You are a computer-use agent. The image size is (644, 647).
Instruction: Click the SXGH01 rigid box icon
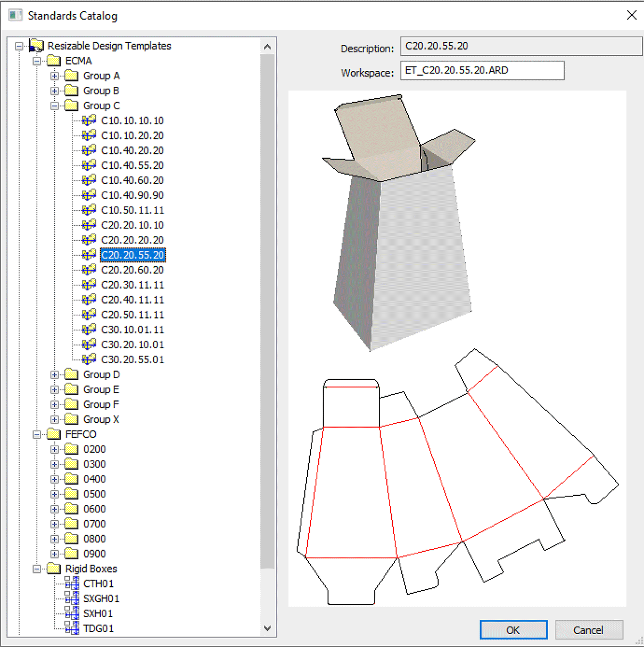pyautogui.click(x=72, y=598)
